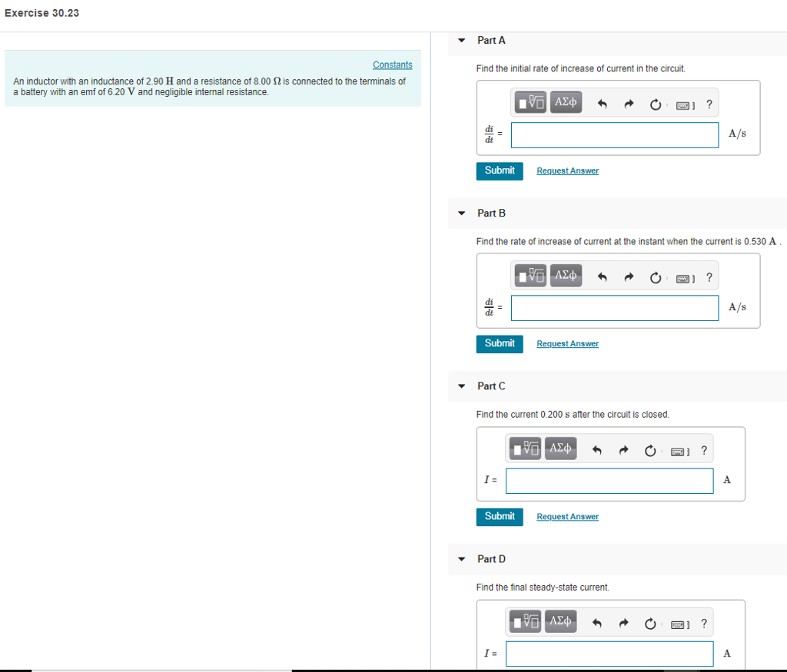787x672 pixels.
Task: Click the undo arrow in Part A toolbar
Action: tap(603, 104)
